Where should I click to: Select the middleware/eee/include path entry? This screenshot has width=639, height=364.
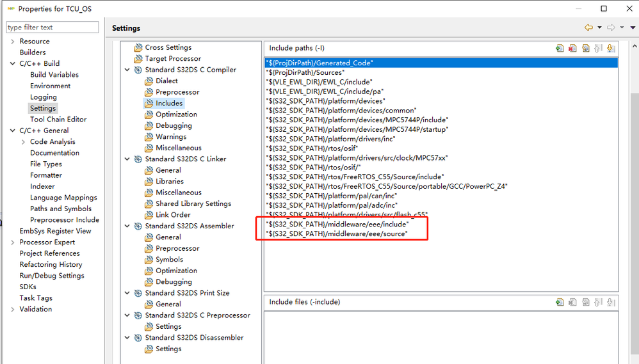[x=441, y=225]
